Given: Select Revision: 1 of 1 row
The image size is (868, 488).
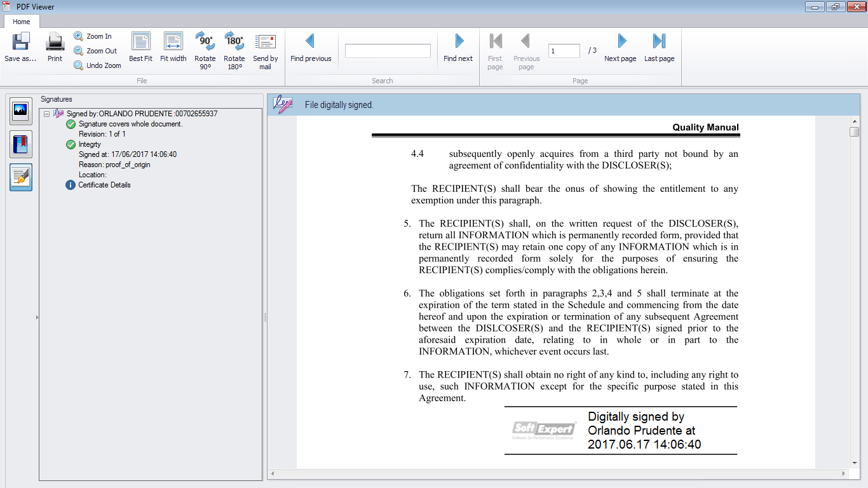Looking at the screenshot, I should pos(102,134).
